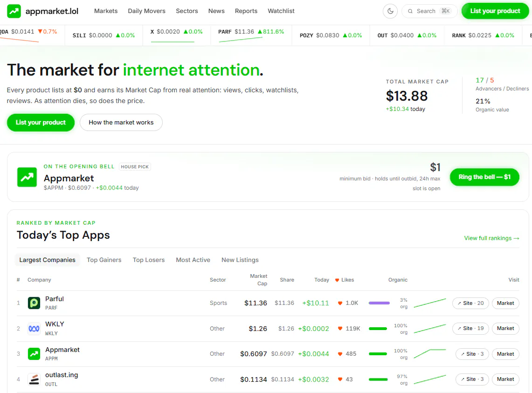Visit WKLY site via Site · 19
Viewport: 532px width, 393px height.
470,329
